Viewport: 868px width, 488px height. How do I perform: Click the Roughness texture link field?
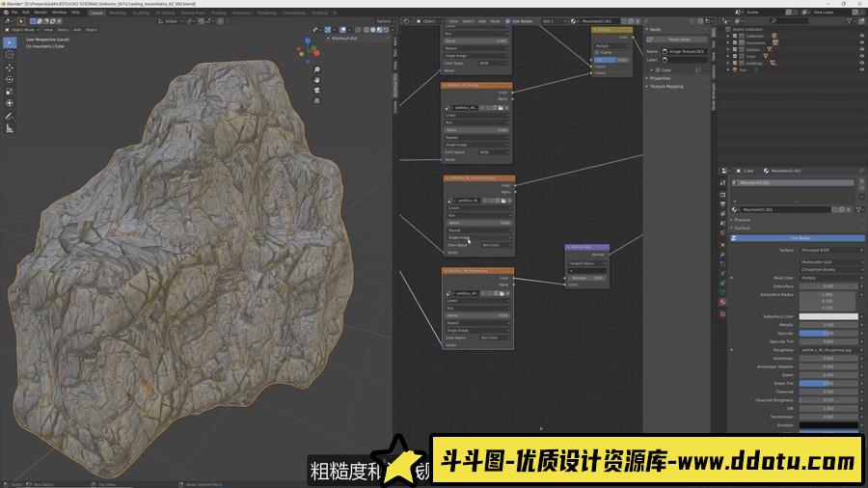coord(828,350)
